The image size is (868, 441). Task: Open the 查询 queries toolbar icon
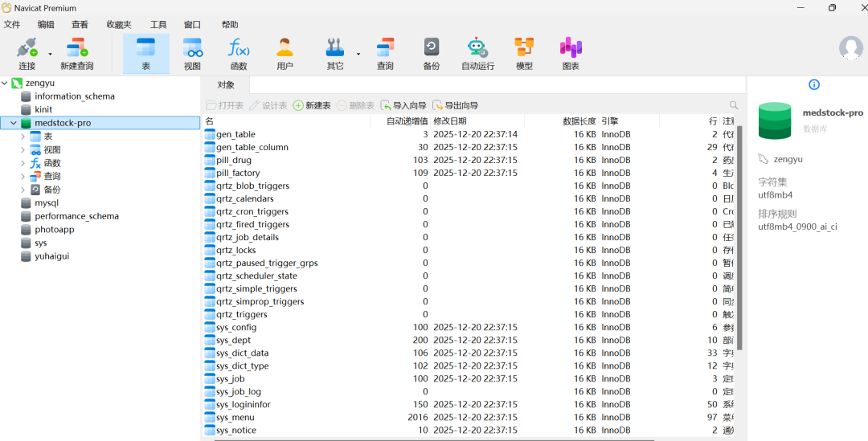(x=385, y=54)
